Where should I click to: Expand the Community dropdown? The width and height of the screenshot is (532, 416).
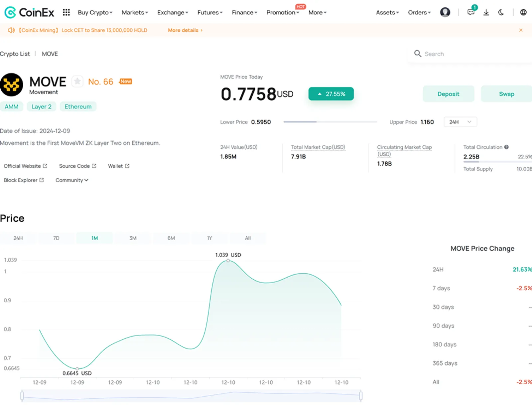(x=72, y=180)
